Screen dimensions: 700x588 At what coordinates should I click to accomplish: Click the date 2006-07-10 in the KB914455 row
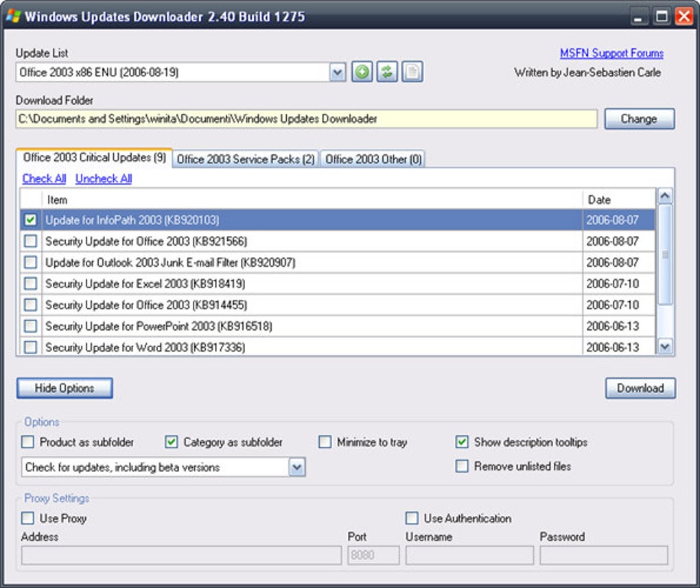(x=612, y=305)
